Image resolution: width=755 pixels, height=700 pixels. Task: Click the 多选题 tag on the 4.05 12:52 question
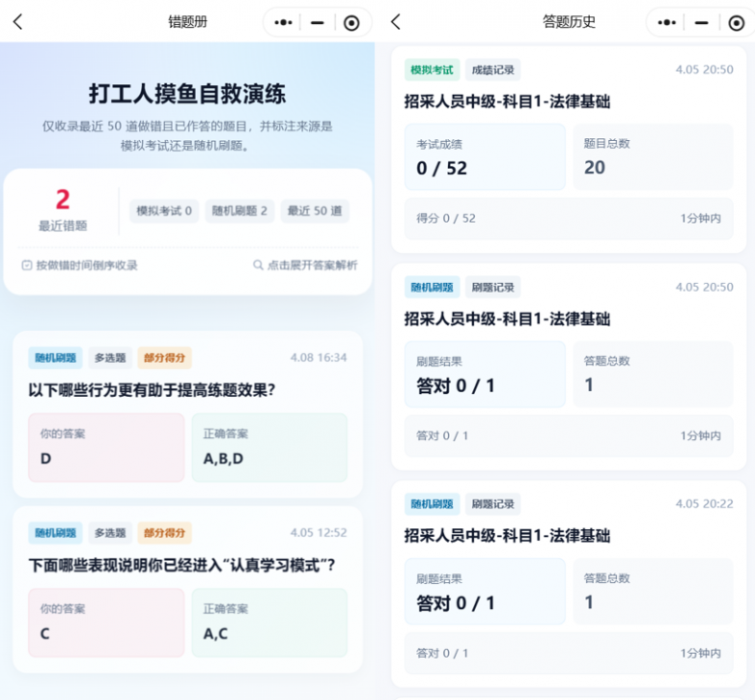110,533
